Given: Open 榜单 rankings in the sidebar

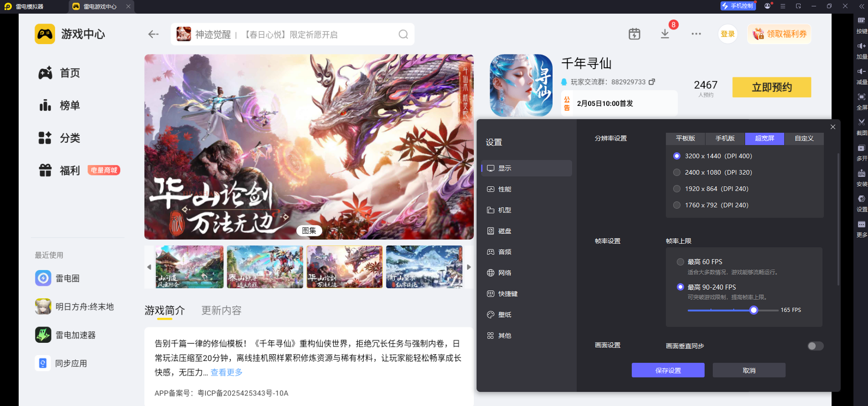Looking at the screenshot, I should [60, 105].
